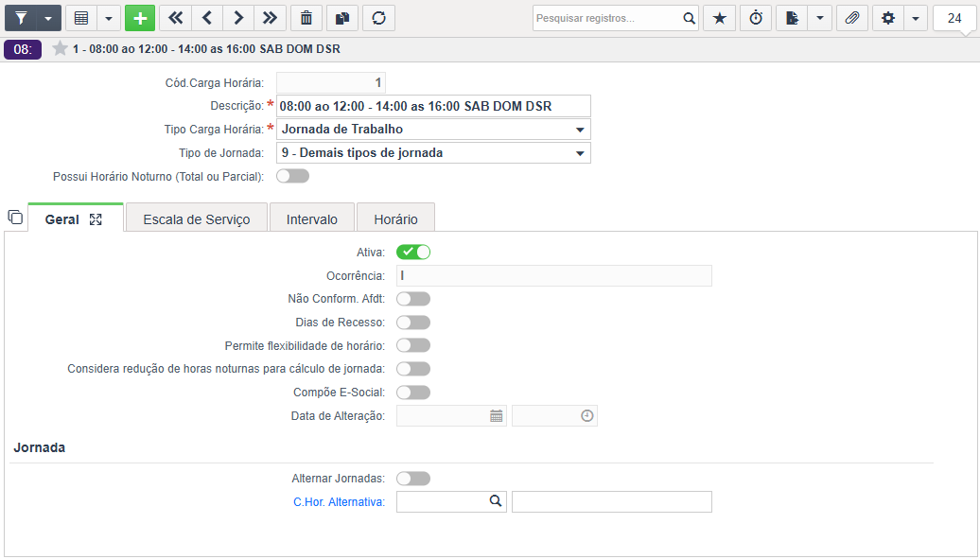Go to the next record
Viewport: 980px width, 559px height.
pos(238,18)
